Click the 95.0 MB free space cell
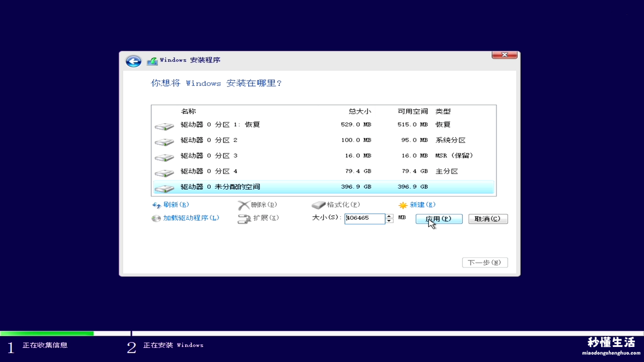644x362 pixels. (415, 140)
